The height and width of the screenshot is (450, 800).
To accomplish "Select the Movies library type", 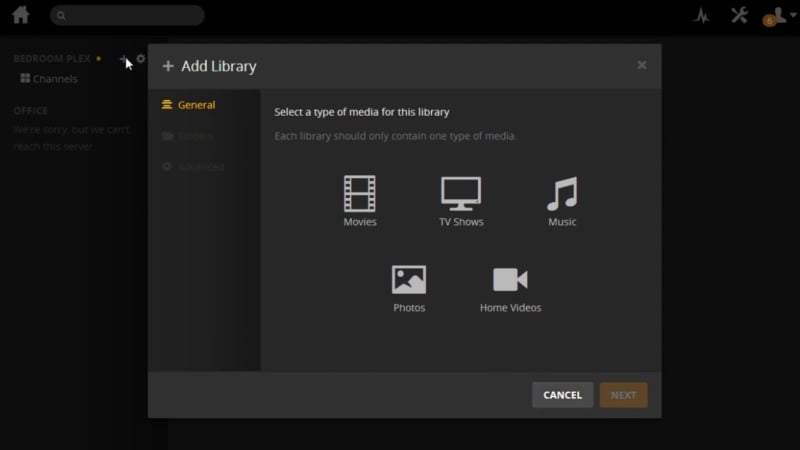I will click(x=359, y=201).
